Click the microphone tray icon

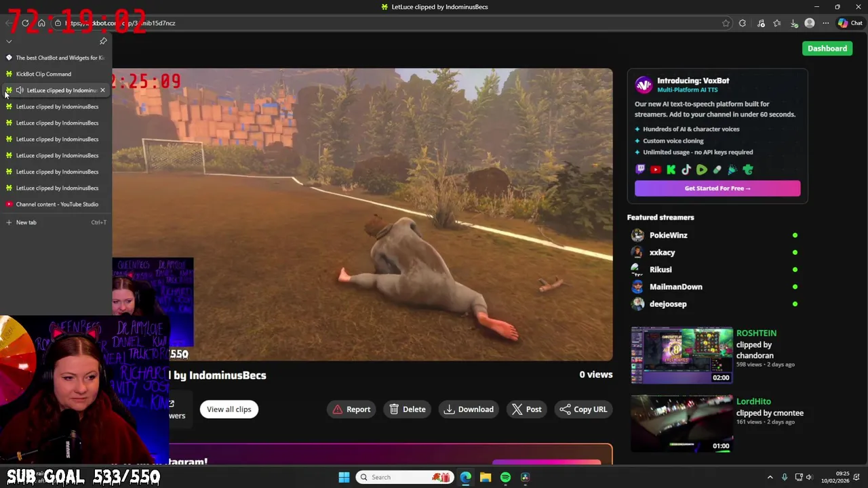pyautogui.click(x=785, y=477)
